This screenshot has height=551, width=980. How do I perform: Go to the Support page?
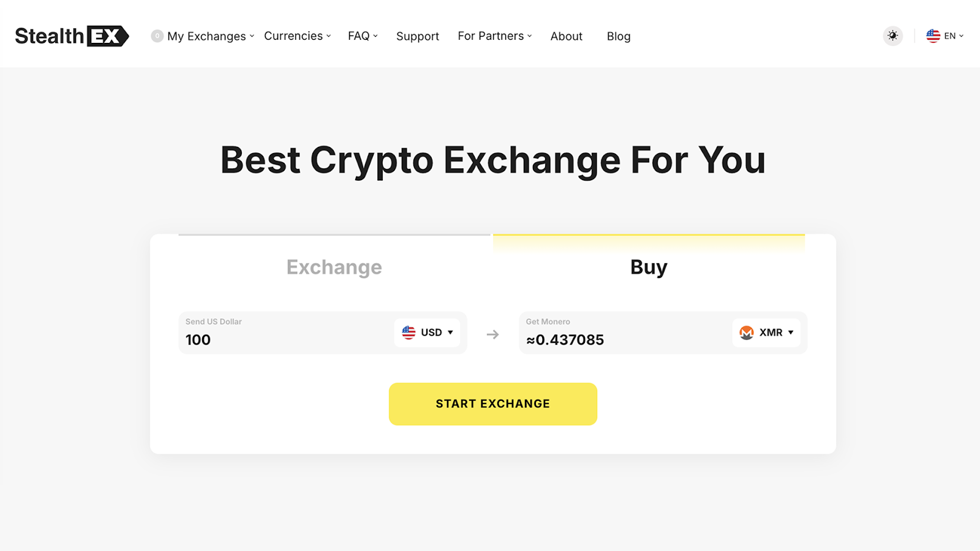tap(418, 36)
